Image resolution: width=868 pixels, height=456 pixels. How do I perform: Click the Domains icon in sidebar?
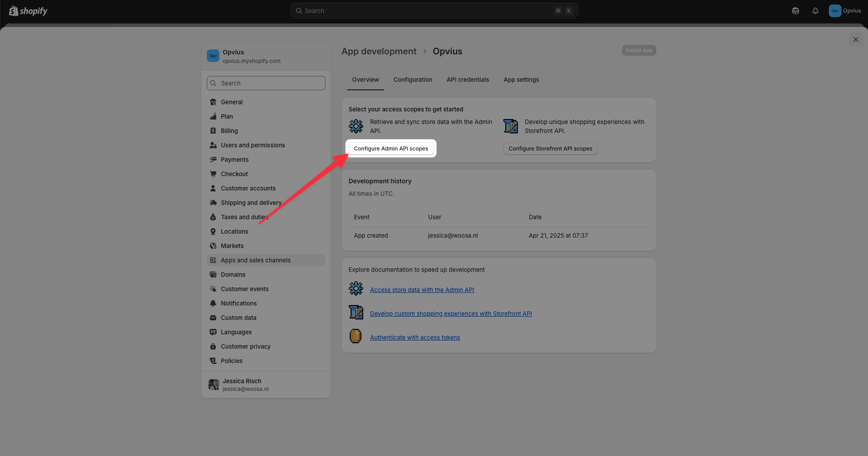point(213,274)
